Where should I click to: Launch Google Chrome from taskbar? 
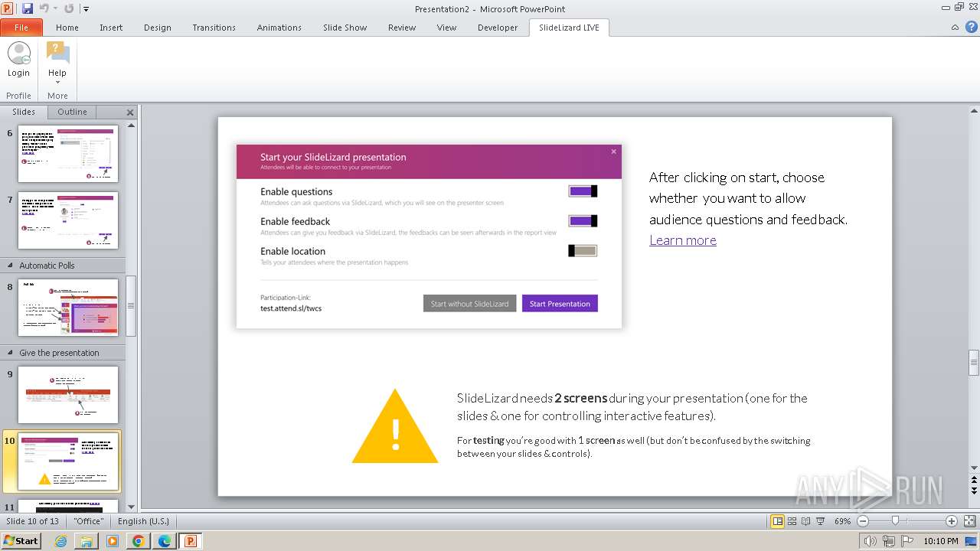(x=139, y=541)
